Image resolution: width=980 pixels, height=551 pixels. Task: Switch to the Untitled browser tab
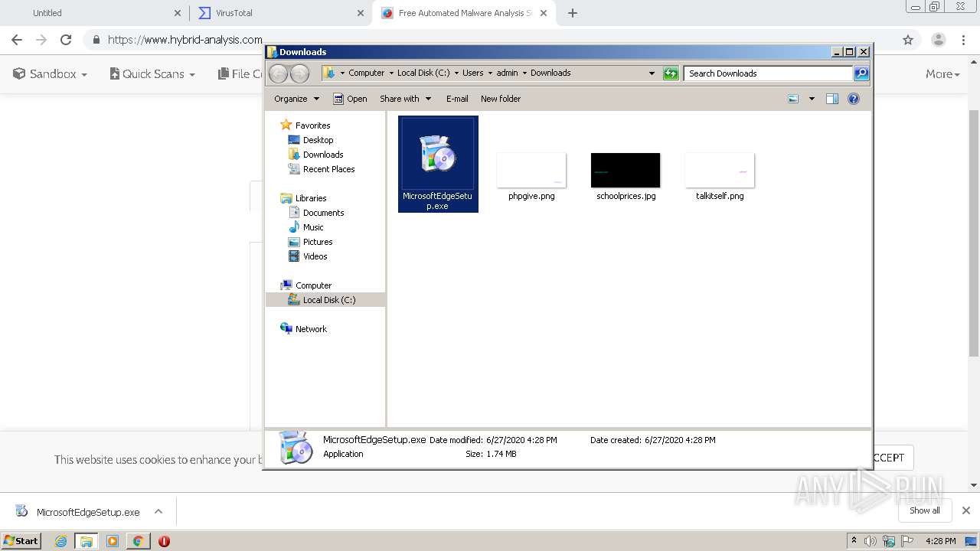tap(94, 13)
